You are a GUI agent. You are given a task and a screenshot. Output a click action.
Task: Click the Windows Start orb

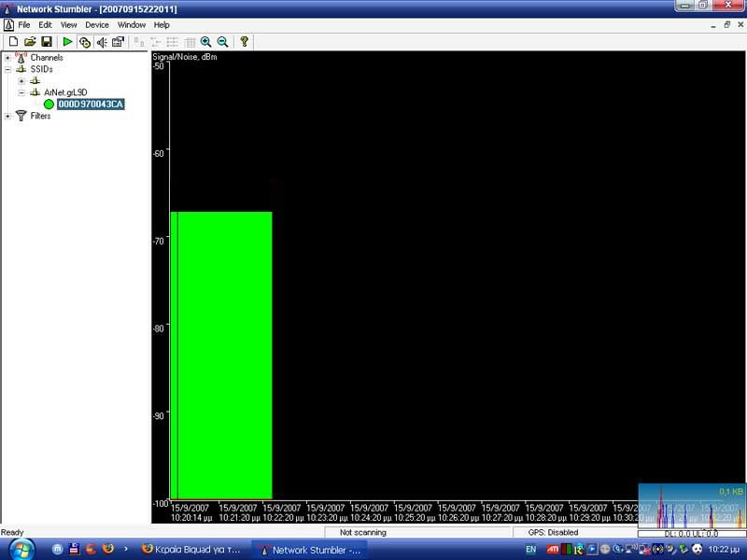(x=21, y=548)
